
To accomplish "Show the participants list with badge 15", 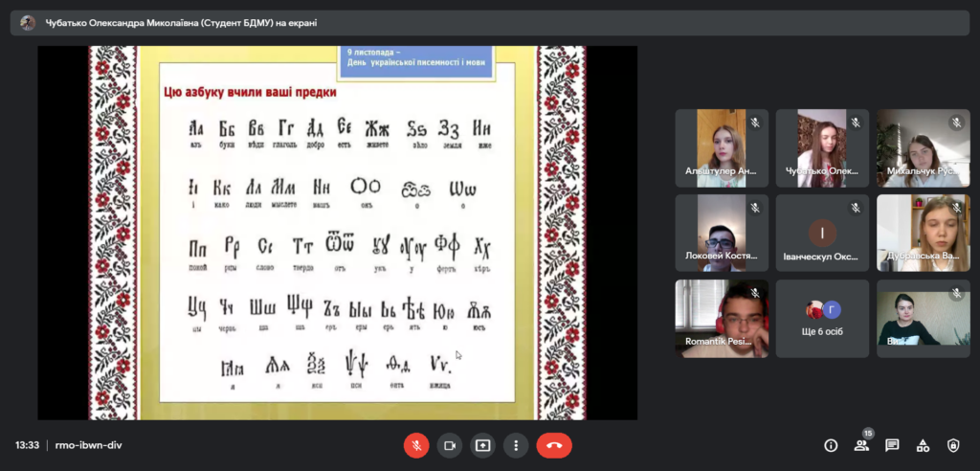I will pyautogui.click(x=861, y=445).
